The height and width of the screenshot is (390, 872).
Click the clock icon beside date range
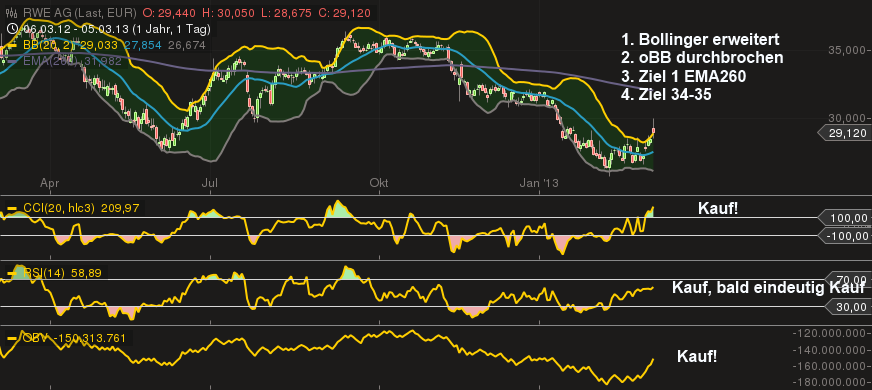pos(12,28)
